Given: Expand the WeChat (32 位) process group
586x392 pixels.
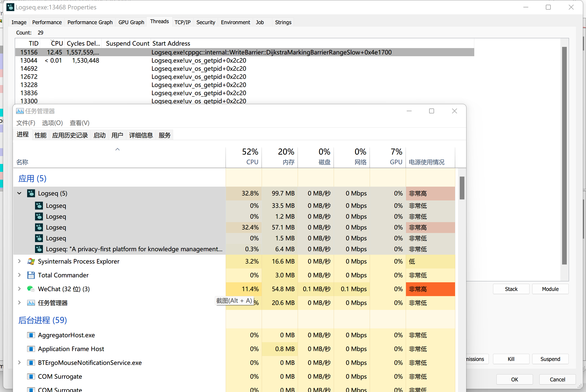Looking at the screenshot, I should tap(19, 289).
